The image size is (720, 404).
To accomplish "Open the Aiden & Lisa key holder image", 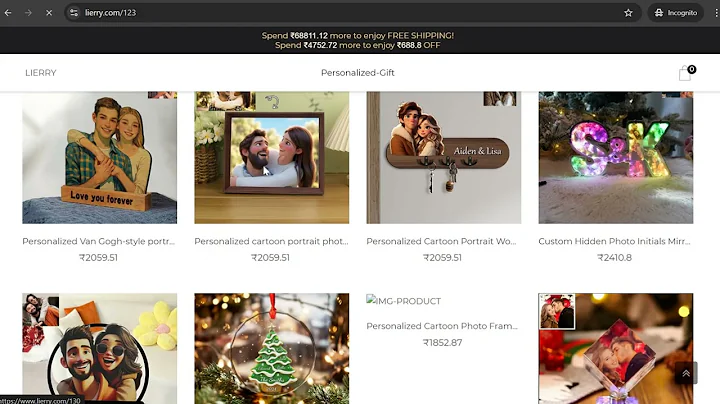I will (x=444, y=157).
